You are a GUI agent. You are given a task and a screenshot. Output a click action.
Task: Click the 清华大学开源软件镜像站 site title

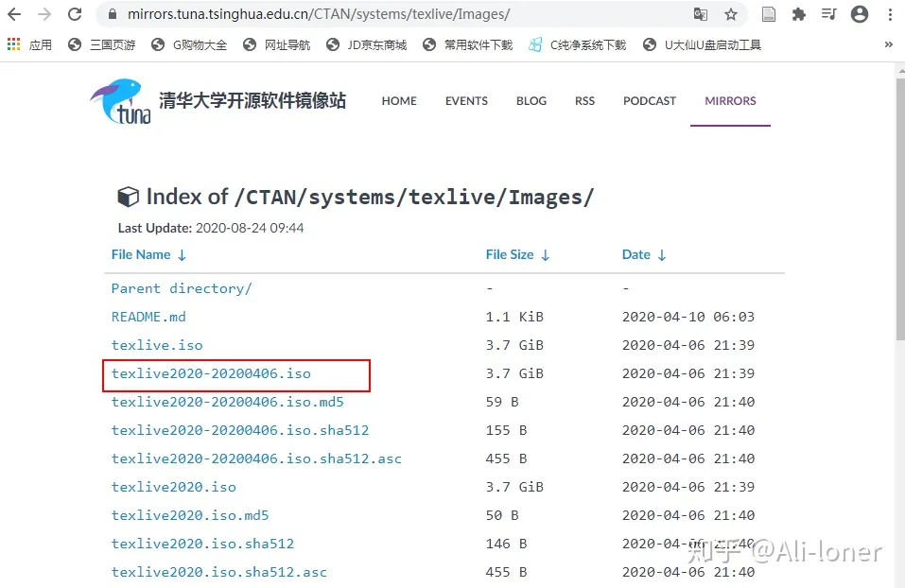tap(252, 100)
